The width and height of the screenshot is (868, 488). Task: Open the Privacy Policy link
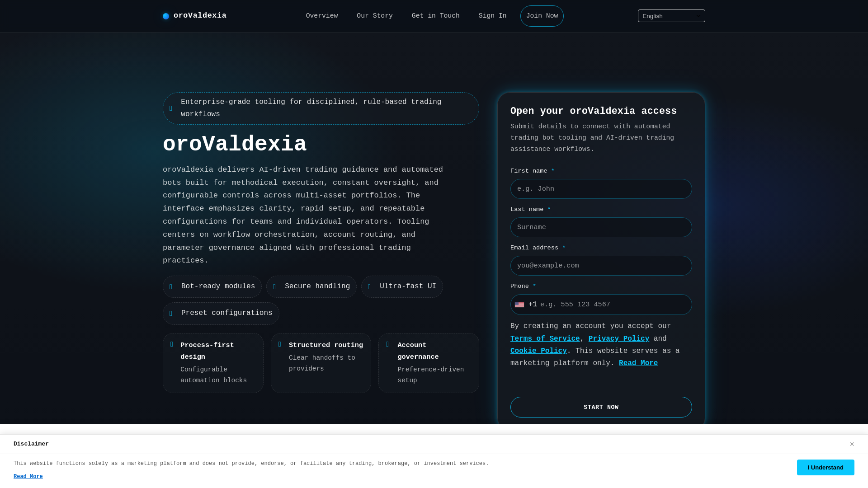(619, 339)
